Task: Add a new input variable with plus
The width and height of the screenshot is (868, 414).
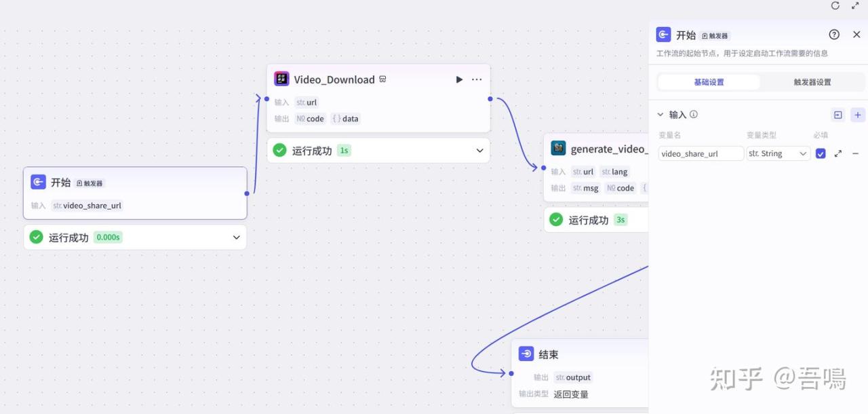Action: click(x=858, y=115)
